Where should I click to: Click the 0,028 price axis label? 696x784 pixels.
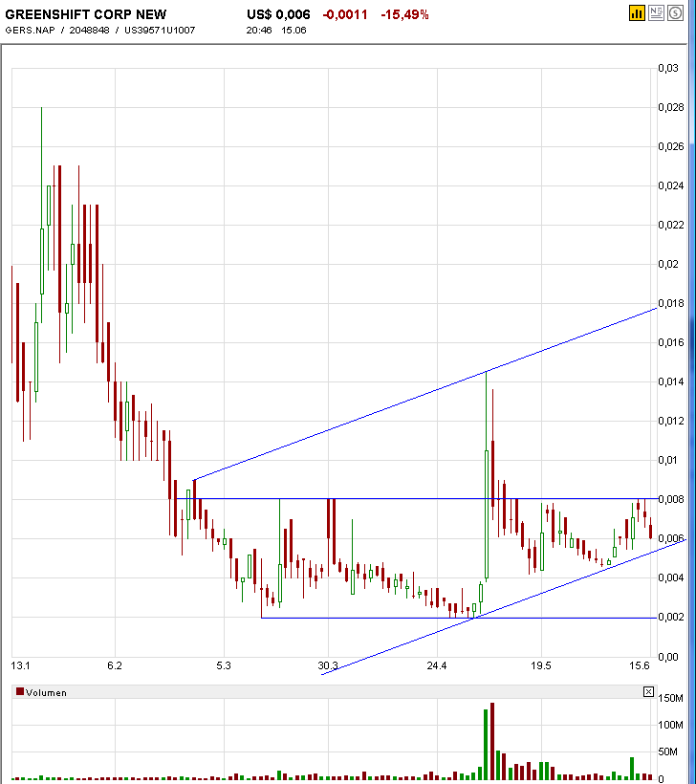point(671,107)
